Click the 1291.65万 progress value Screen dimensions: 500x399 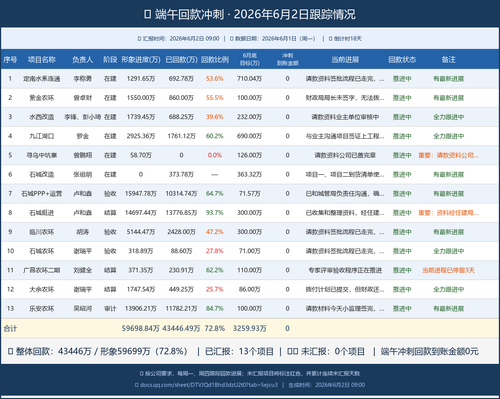pyautogui.click(x=141, y=79)
